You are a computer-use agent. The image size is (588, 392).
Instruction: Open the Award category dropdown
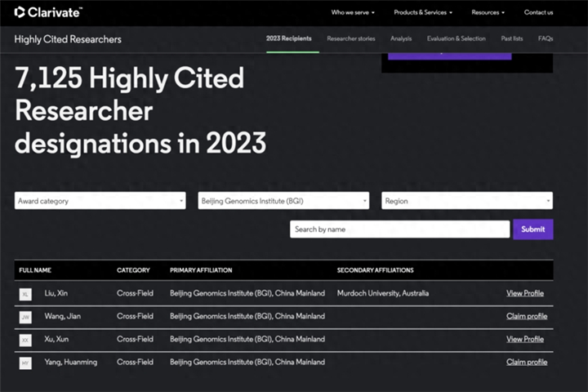100,201
